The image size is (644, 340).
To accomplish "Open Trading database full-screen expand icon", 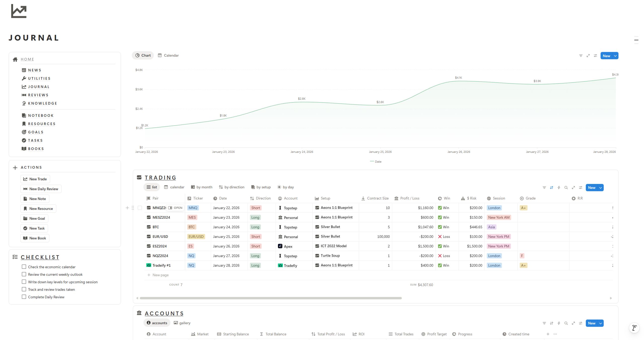I will [x=573, y=187].
